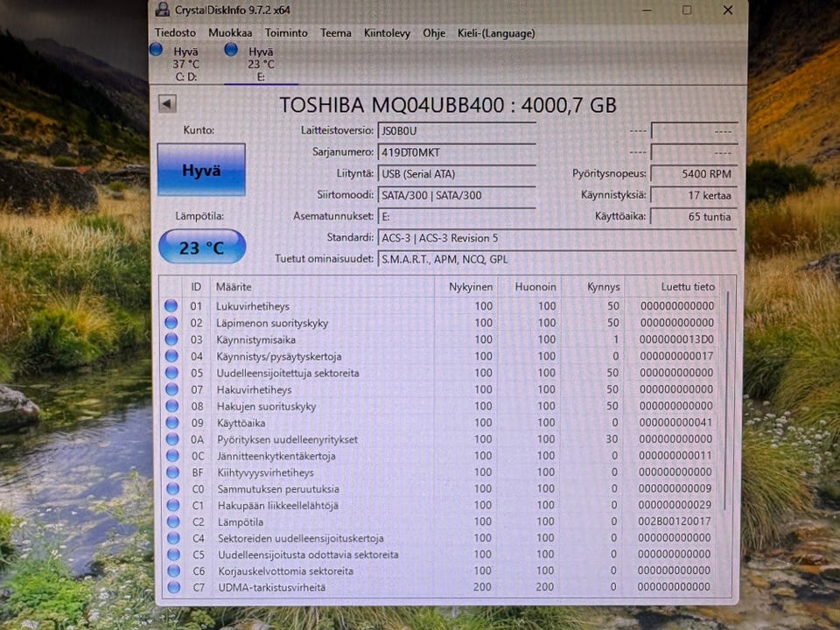
Task: Click status icon of Uudelleensijoitettuja sektoreita row
Action: pos(171,373)
